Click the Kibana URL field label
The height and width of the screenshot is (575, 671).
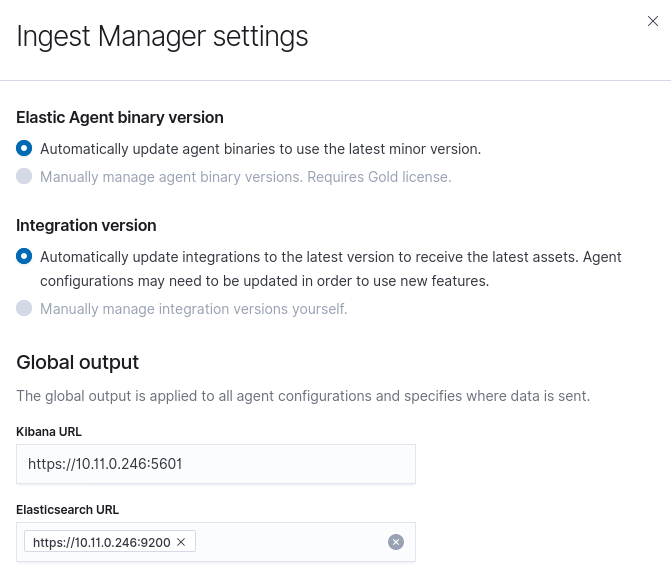click(49, 432)
